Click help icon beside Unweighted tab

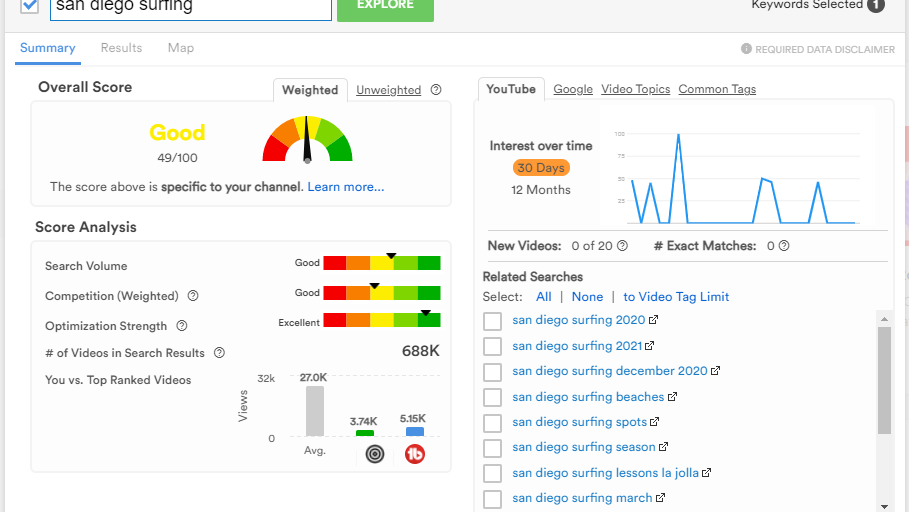tap(436, 90)
